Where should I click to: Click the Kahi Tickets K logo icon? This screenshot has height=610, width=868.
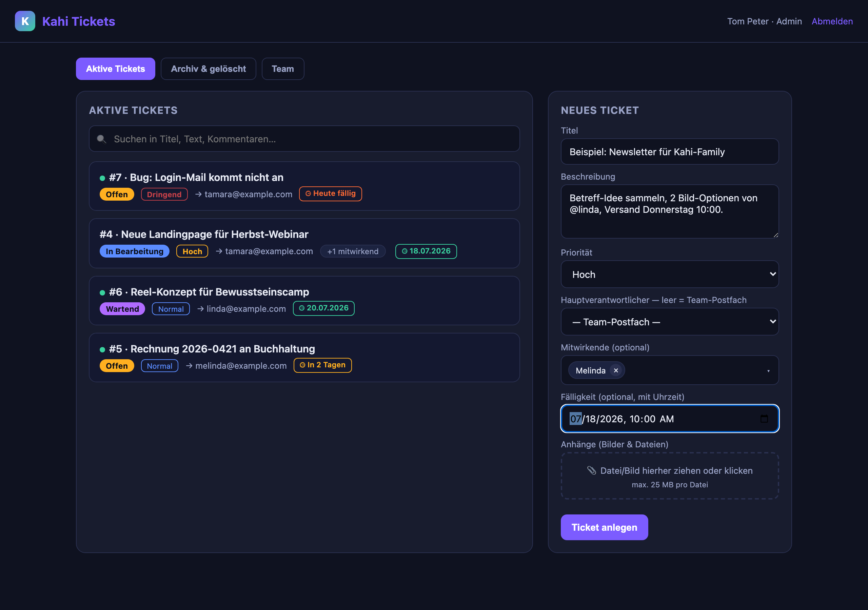click(25, 21)
